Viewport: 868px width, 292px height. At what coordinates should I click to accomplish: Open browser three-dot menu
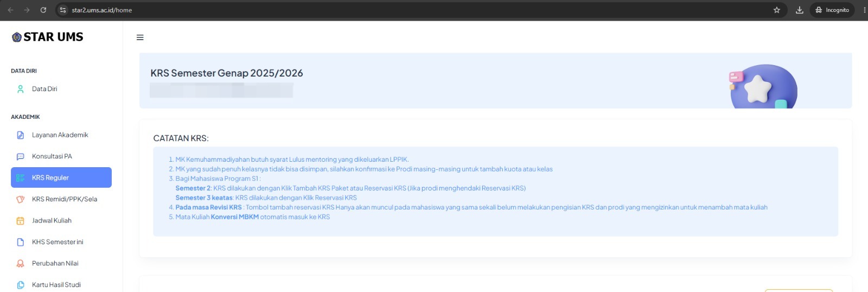[864, 10]
